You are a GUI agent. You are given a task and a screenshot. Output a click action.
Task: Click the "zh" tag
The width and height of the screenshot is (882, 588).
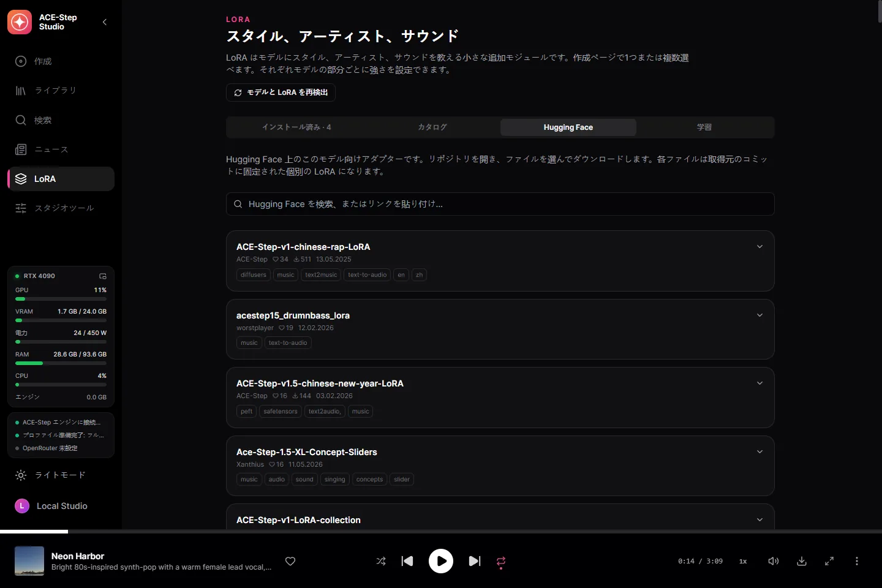tap(420, 275)
